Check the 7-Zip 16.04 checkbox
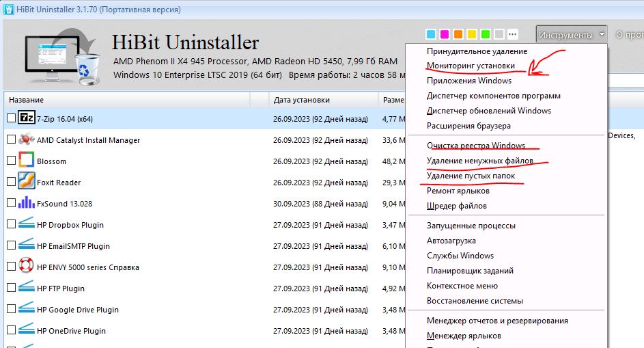Image resolution: width=644 pixels, height=348 pixels. click(x=11, y=118)
